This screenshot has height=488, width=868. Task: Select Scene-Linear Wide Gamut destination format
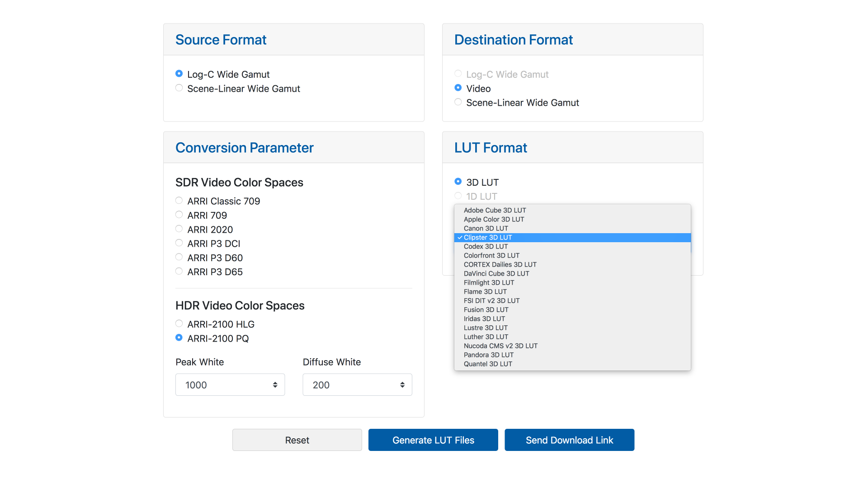coord(458,102)
